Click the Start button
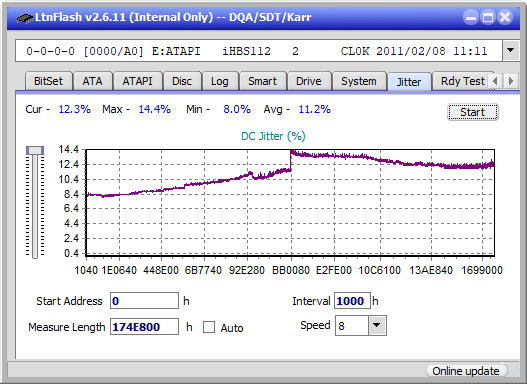 (x=473, y=112)
